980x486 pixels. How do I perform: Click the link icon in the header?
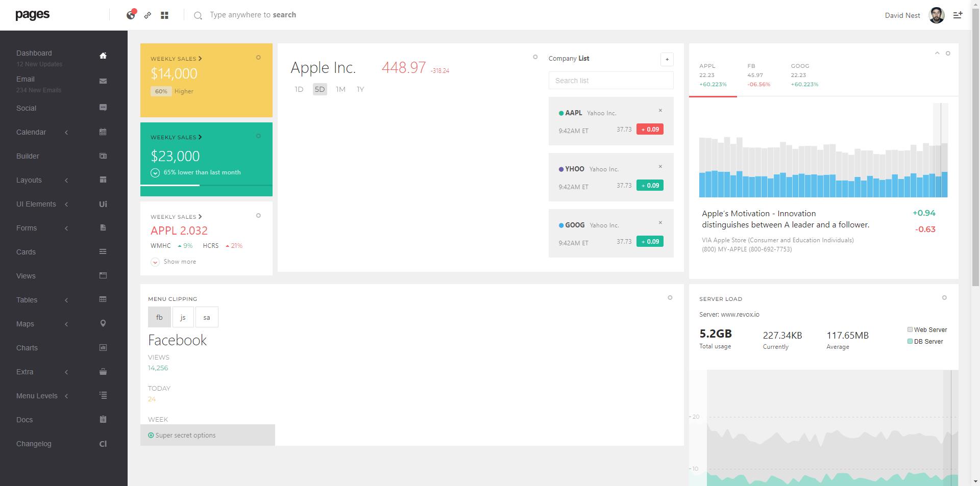[x=148, y=15]
